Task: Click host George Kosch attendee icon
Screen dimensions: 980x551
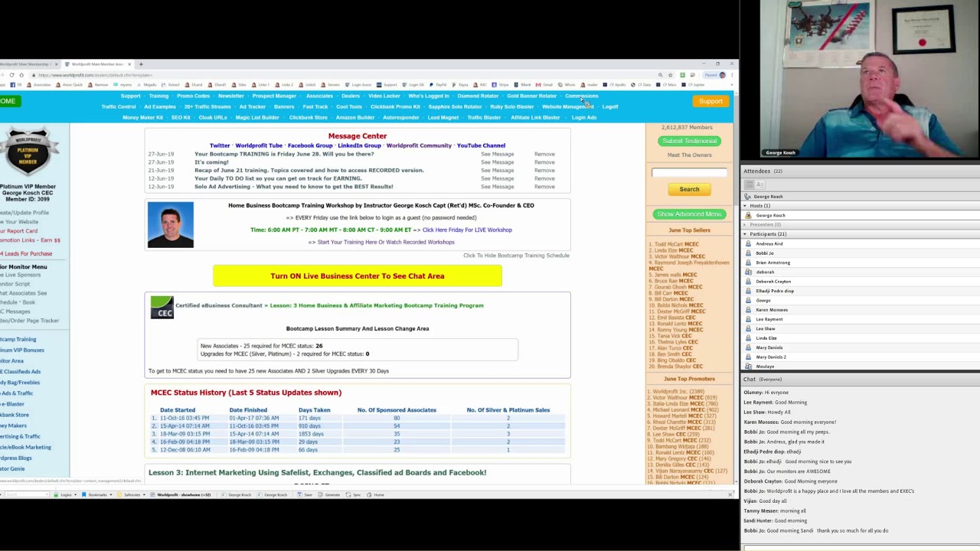Action: pos(749,215)
